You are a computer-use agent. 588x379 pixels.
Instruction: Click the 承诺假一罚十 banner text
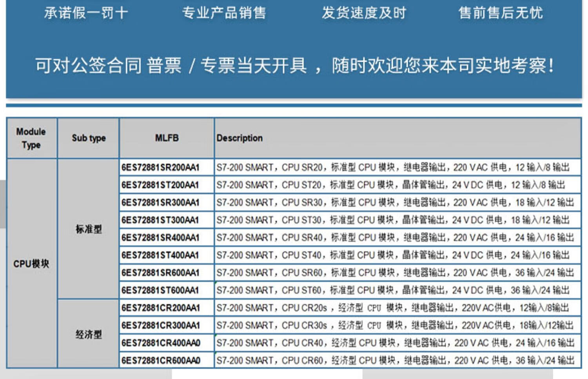[86, 13]
